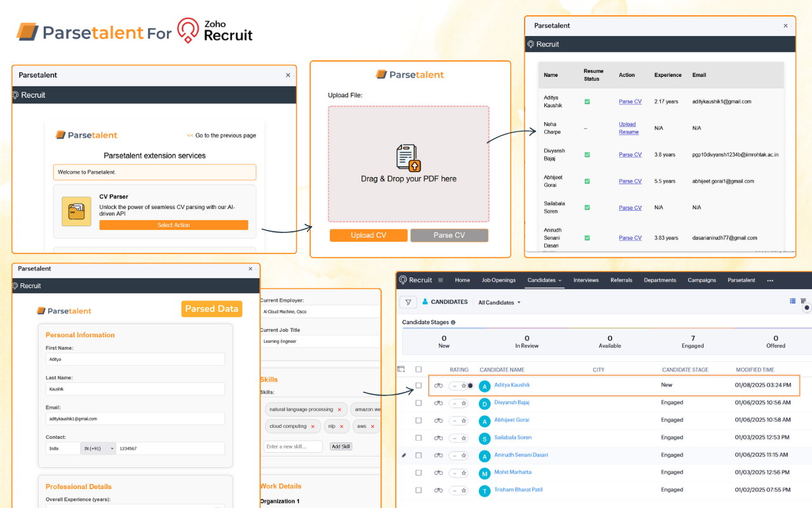
Task: Click Parse CV link for Aditya Kaushik
Action: tap(630, 102)
